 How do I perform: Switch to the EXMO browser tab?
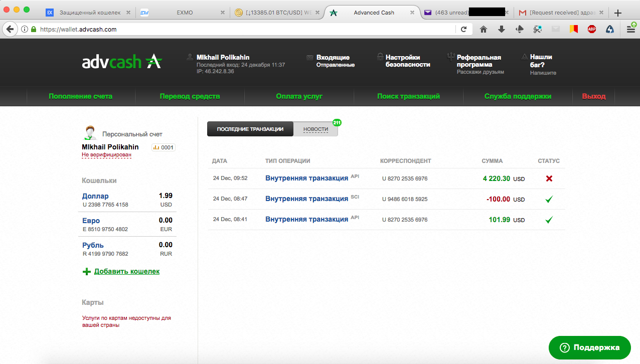185,13
